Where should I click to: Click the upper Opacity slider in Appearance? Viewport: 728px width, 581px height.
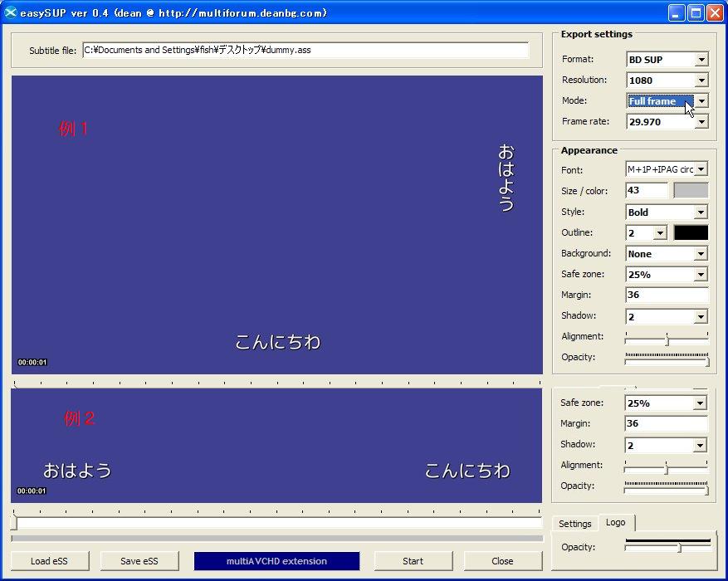point(667,359)
